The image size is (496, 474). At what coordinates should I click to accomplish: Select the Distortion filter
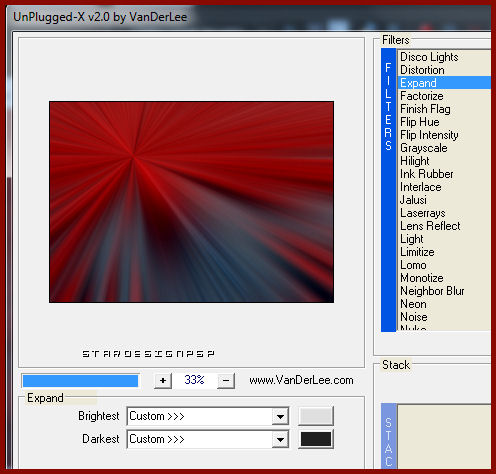pos(444,70)
